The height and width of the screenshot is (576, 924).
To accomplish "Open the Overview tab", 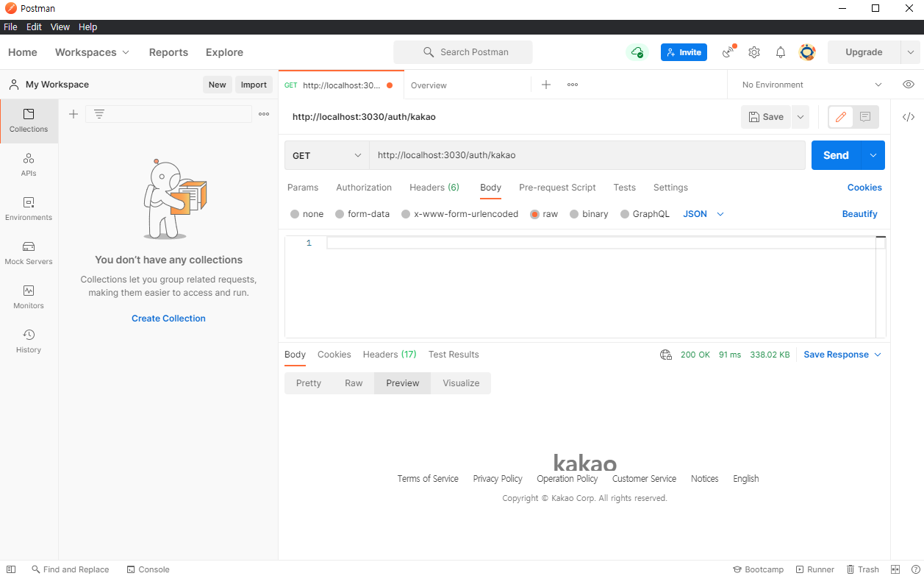I will click(x=429, y=85).
